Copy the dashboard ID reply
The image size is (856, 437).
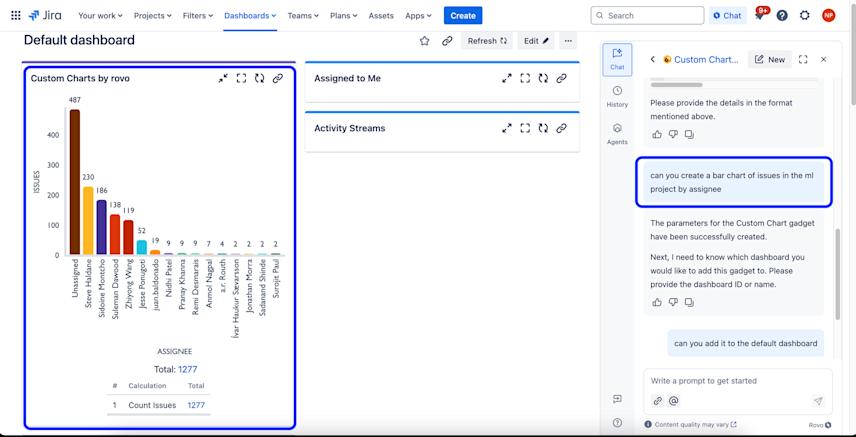[x=689, y=302]
